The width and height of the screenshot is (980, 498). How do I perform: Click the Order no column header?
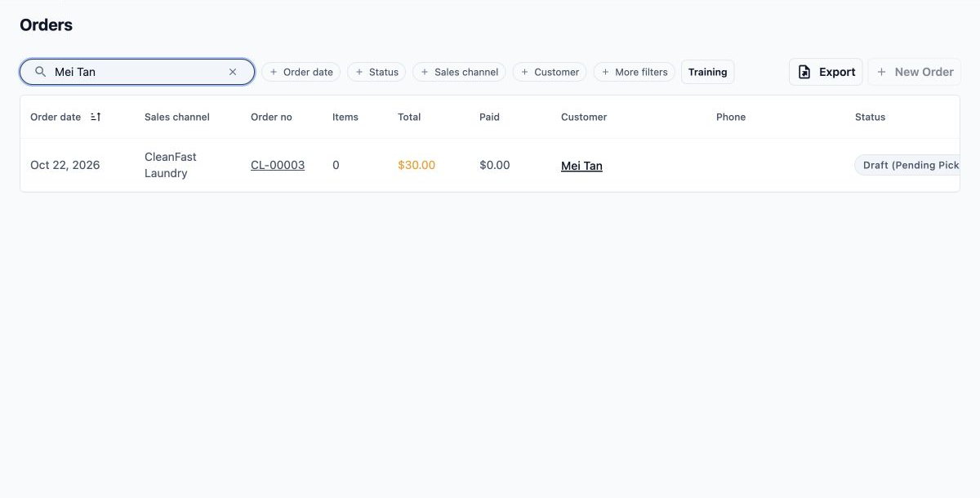271,117
